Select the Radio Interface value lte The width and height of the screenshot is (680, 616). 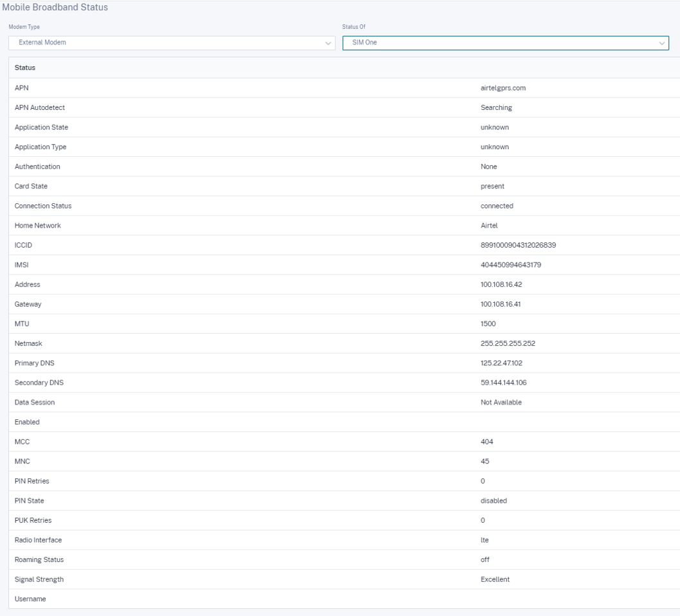[484, 540]
